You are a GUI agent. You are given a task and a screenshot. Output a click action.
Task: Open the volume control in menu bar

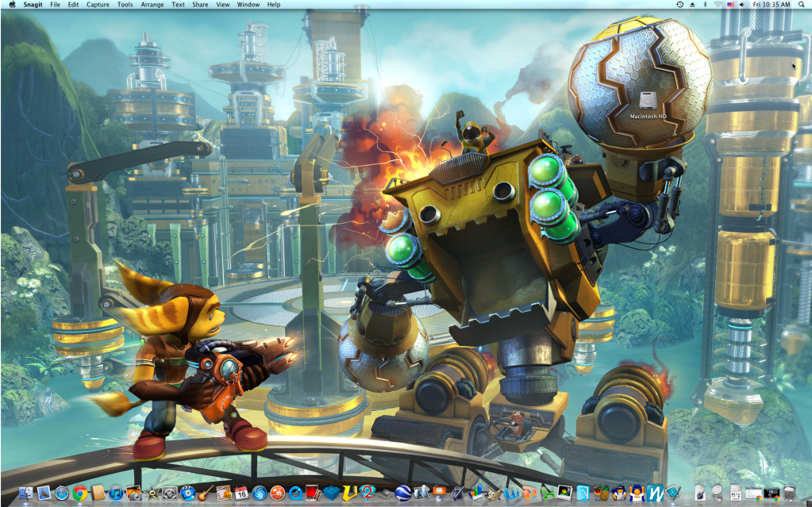pyautogui.click(x=742, y=5)
